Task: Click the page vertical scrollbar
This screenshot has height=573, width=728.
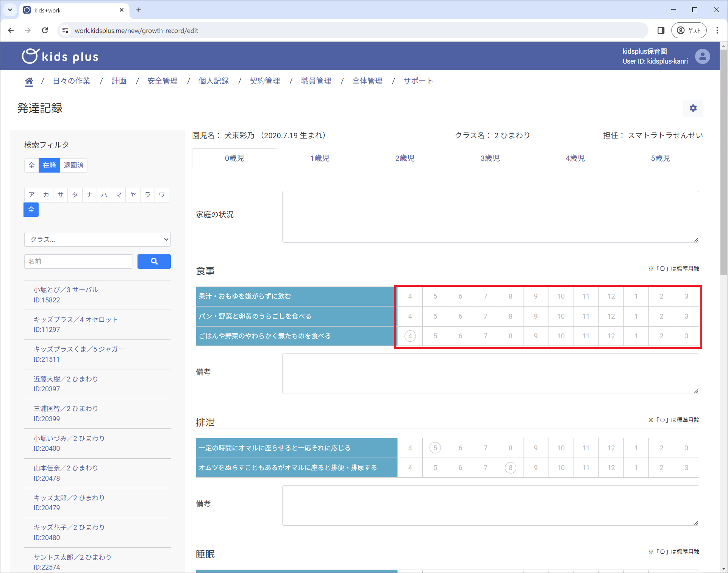Action: click(723, 163)
